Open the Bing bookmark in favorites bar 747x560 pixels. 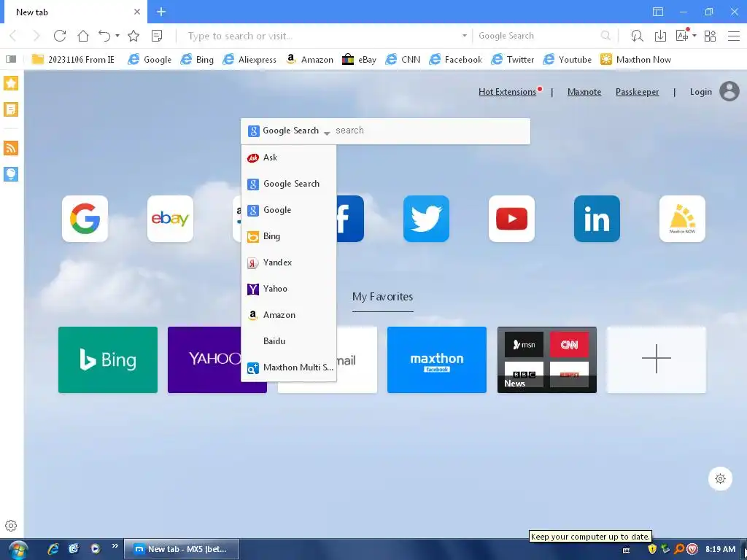(197, 60)
